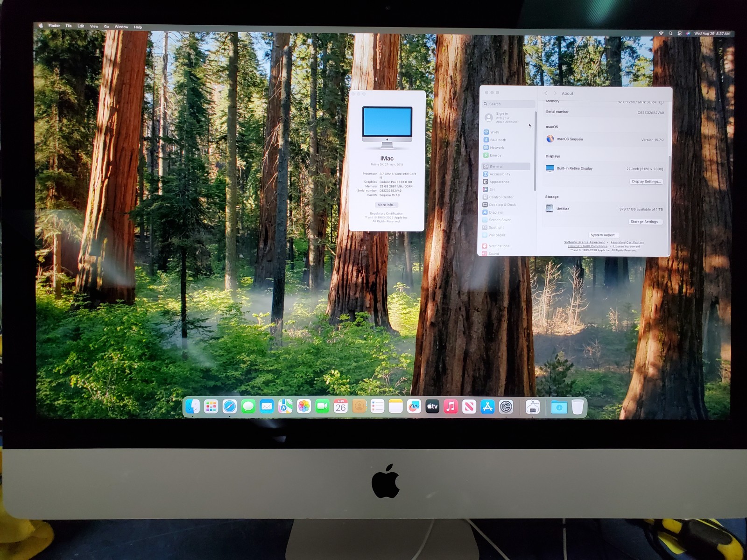
Task: Click Display Settings button
Action: pos(646,182)
